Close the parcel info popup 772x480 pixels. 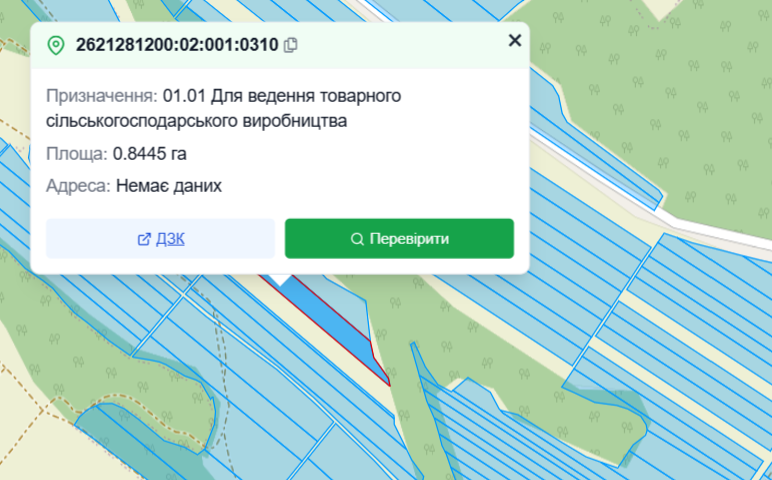point(515,40)
